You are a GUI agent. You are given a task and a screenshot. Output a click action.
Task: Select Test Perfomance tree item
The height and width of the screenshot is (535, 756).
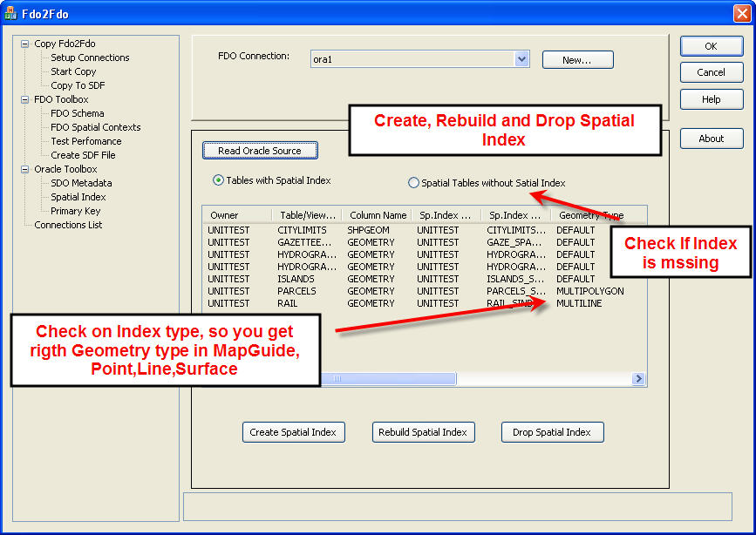85,142
